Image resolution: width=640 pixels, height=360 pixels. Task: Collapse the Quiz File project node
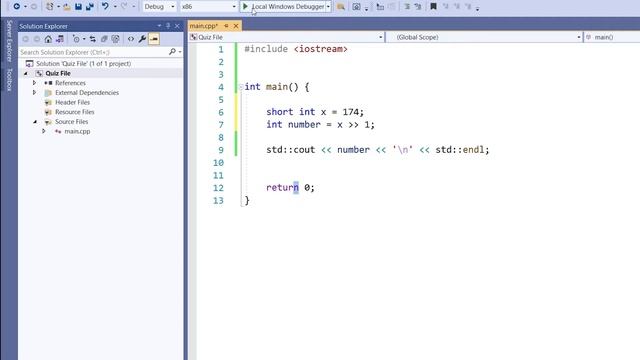[26, 73]
